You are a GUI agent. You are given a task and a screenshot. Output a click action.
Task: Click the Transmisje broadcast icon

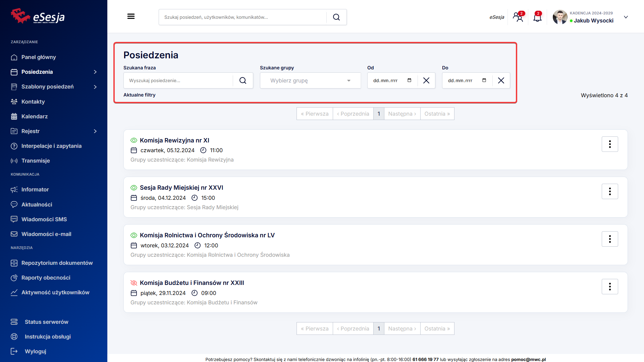pyautogui.click(x=14, y=161)
